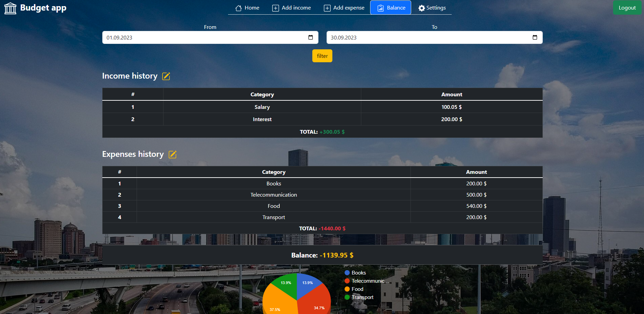Toggle the green Transport legend swatch
This screenshot has height=314, width=644.
pos(347,297)
